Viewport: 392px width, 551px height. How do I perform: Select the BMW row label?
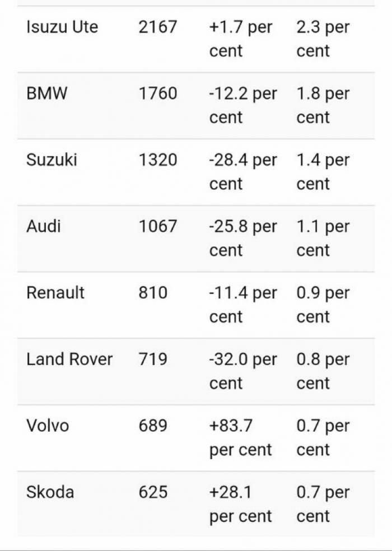[46, 94]
